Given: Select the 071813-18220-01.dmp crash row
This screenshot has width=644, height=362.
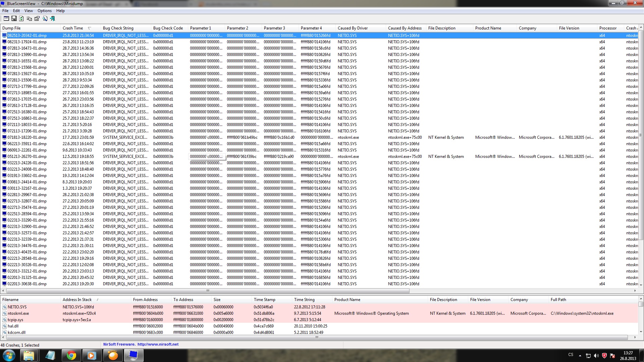Looking at the screenshot, I should (x=27, y=137).
